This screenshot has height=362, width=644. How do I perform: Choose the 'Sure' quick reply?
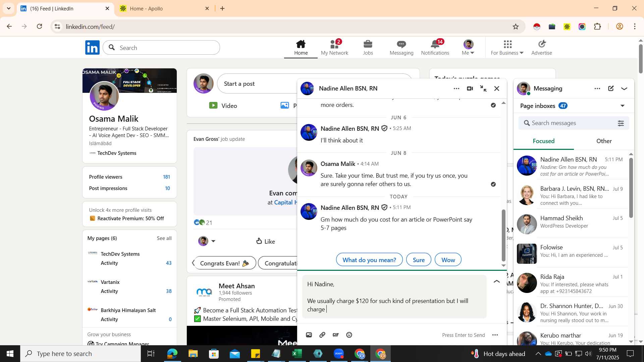click(419, 260)
